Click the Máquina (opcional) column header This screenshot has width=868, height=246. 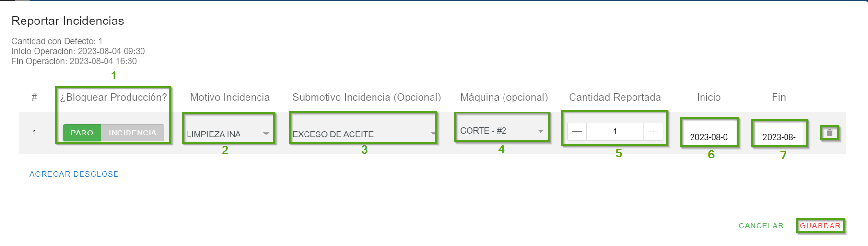[x=504, y=97]
